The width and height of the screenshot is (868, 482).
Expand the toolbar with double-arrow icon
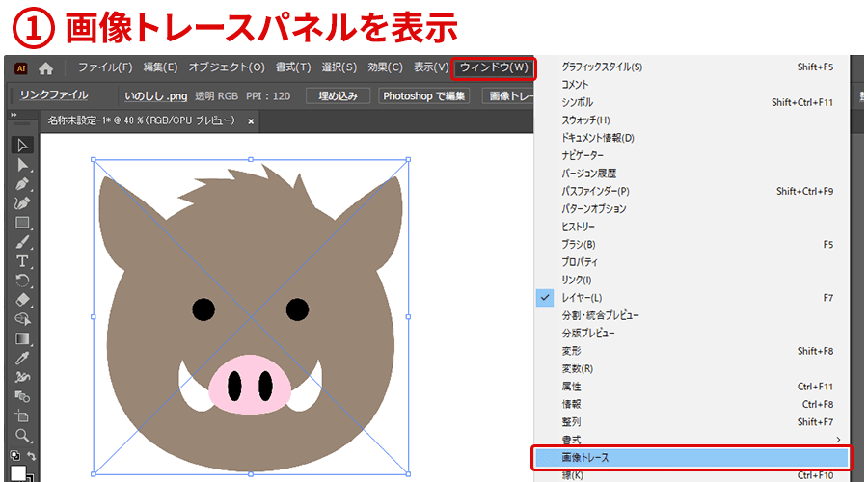14,115
